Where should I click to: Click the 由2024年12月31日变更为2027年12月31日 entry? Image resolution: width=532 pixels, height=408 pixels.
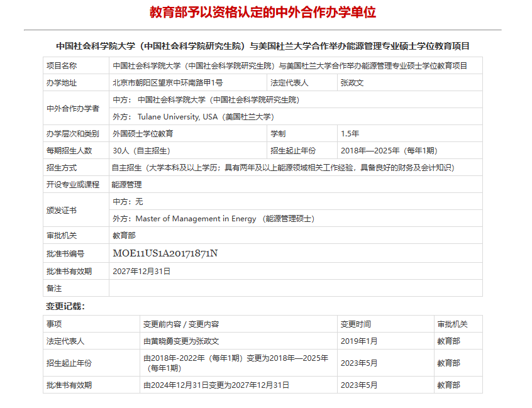(216, 385)
